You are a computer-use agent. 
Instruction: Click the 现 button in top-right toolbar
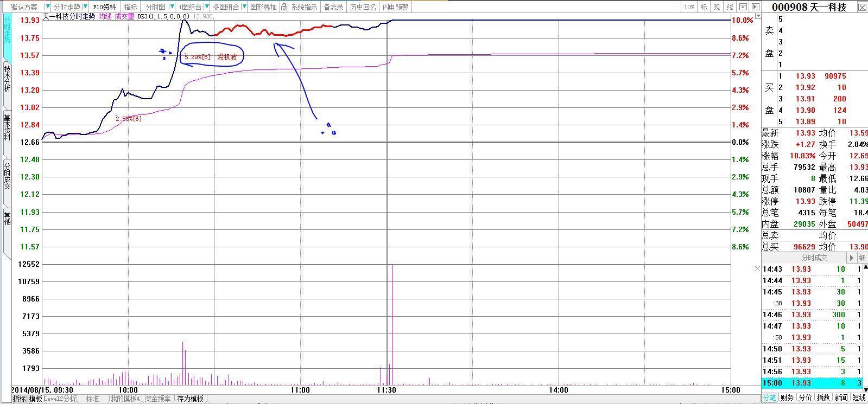(717, 7)
